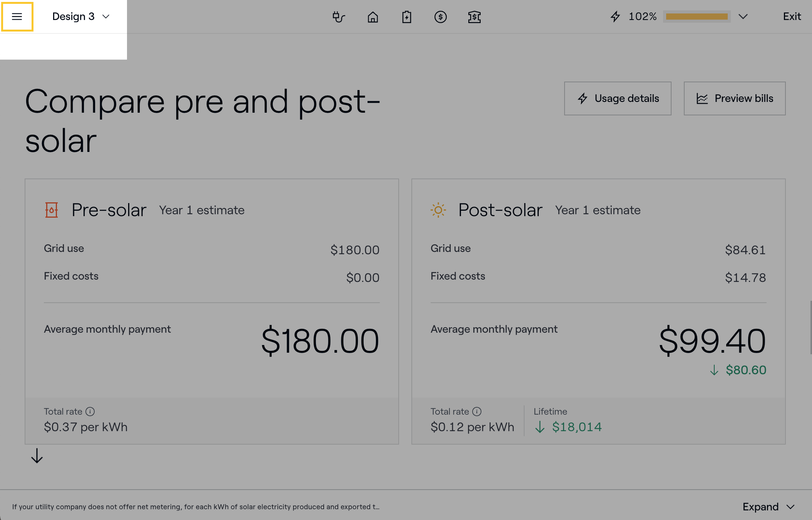Select the battery storage icon

[406, 17]
